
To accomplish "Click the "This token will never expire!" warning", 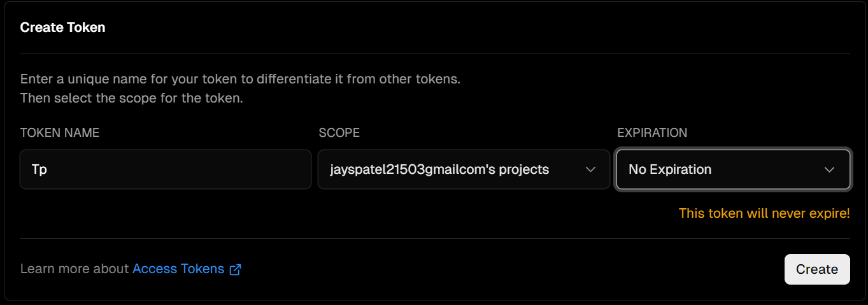I will [764, 213].
